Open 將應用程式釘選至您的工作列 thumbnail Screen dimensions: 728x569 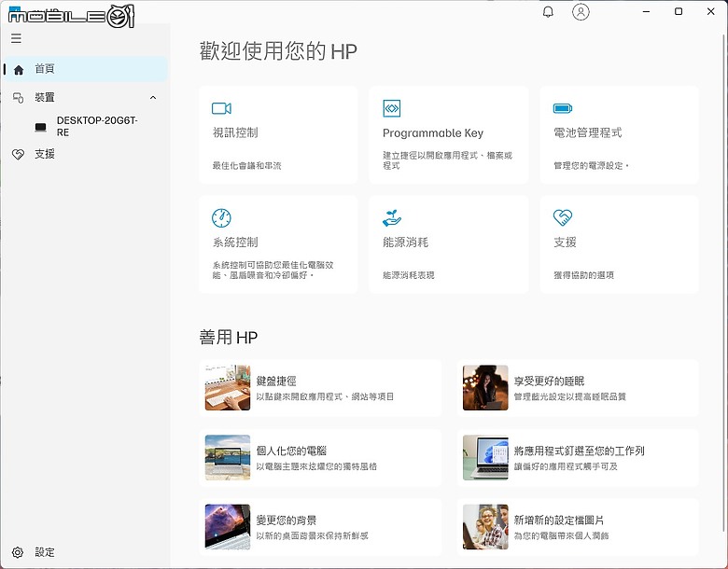(485, 457)
